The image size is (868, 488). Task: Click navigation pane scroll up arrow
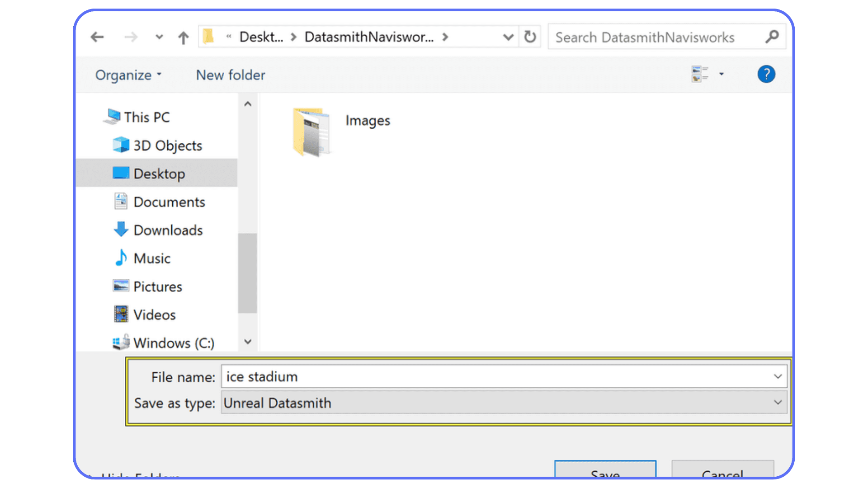click(x=248, y=104)
